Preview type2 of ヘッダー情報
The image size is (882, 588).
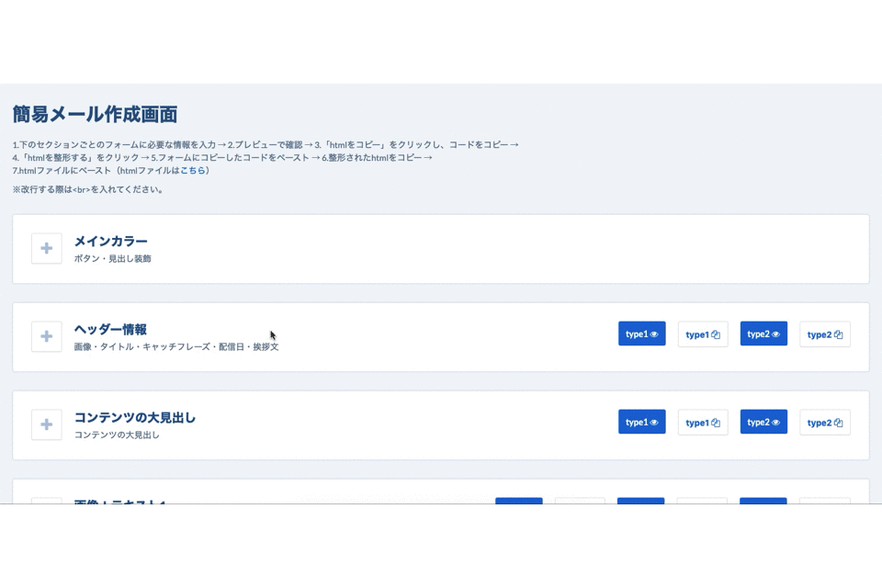[763, 334]
